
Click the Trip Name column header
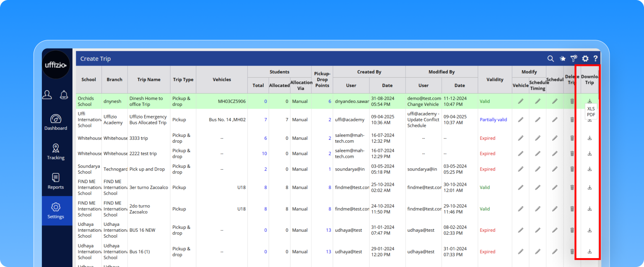[149, 79]
